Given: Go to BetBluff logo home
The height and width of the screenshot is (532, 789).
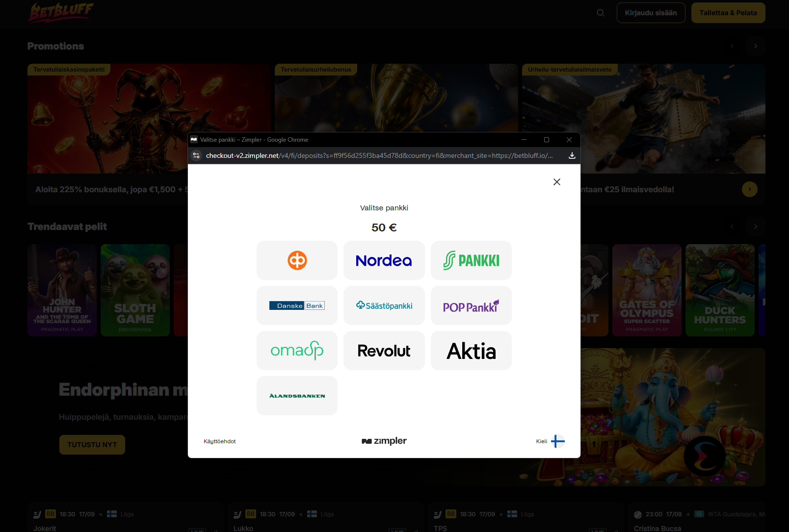Looking at the screenshot, I should 60,12.
